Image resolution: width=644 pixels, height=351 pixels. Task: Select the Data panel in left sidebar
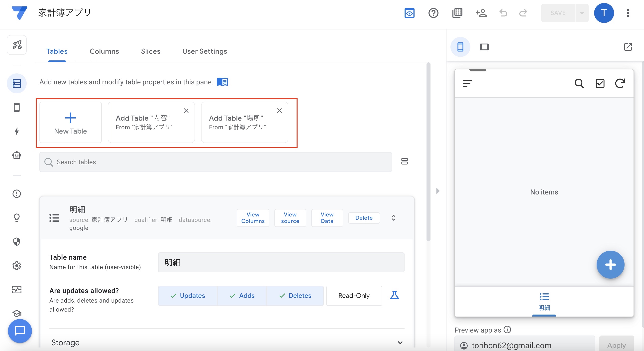click(x=16, y=83)
